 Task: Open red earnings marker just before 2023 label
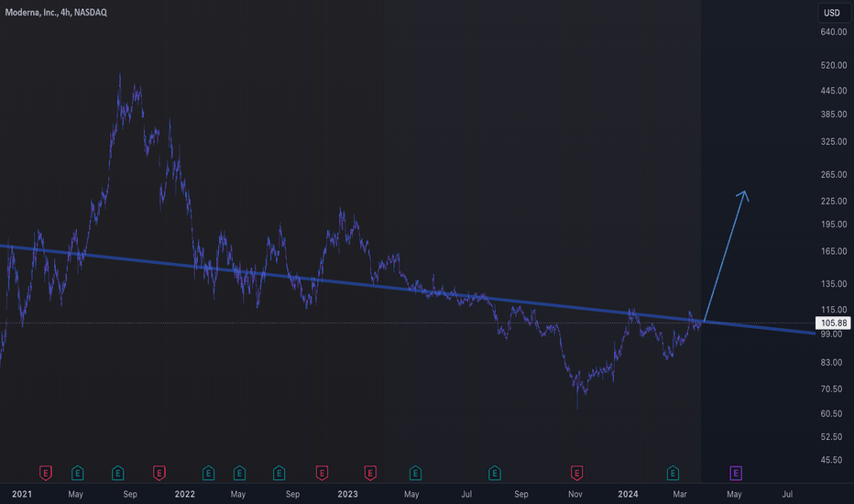pos(322,473)
